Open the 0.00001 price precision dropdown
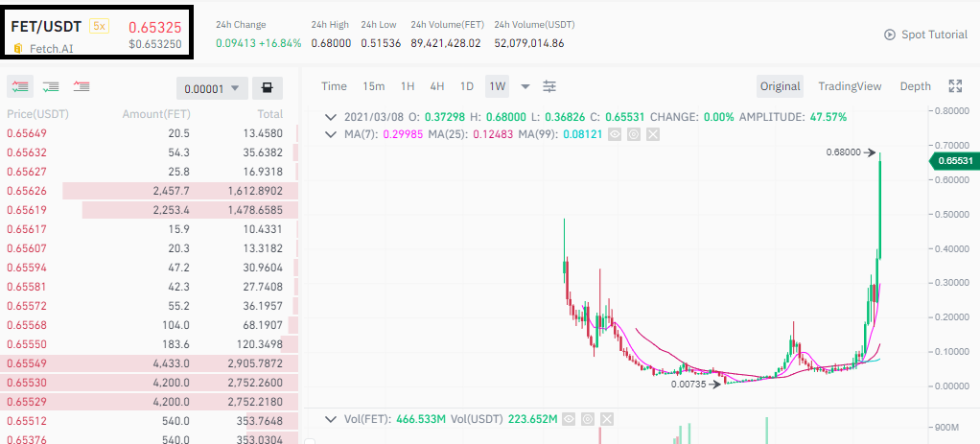 [213, 88]
